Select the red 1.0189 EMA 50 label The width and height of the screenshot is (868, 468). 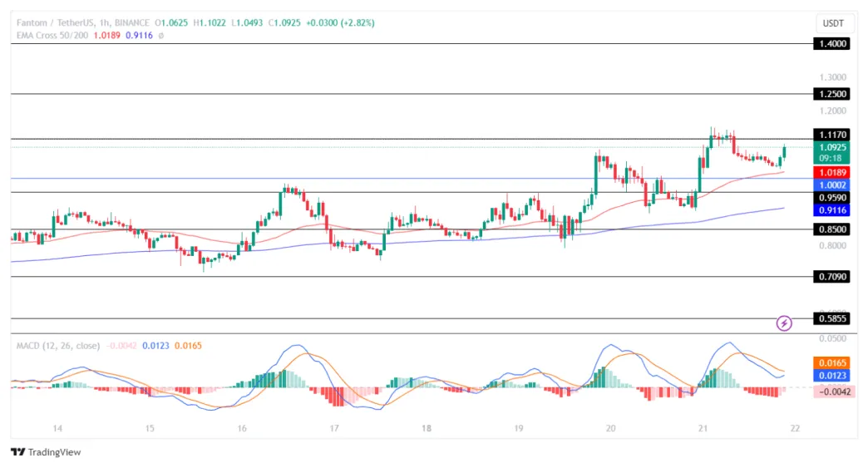click(832, 172)
